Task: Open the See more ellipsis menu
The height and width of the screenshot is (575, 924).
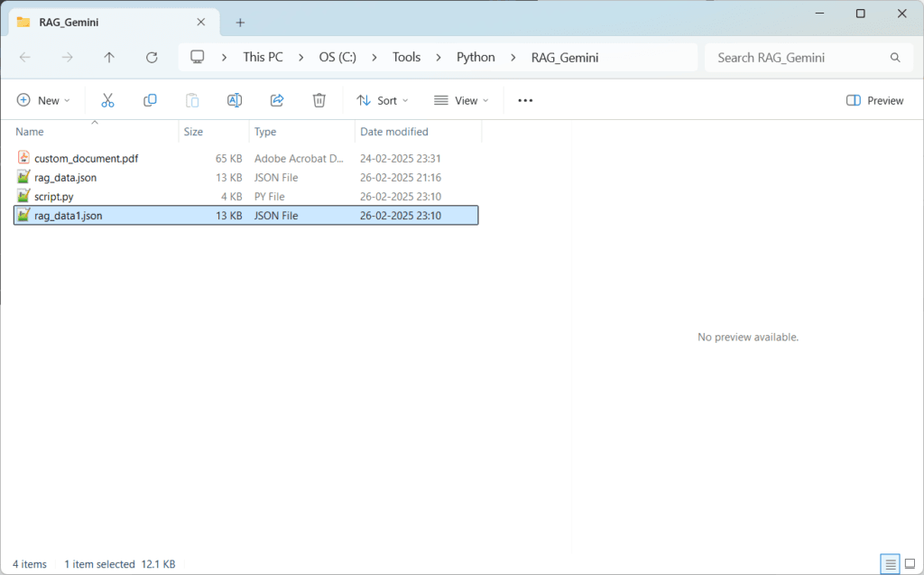Action: coord(525,101)
